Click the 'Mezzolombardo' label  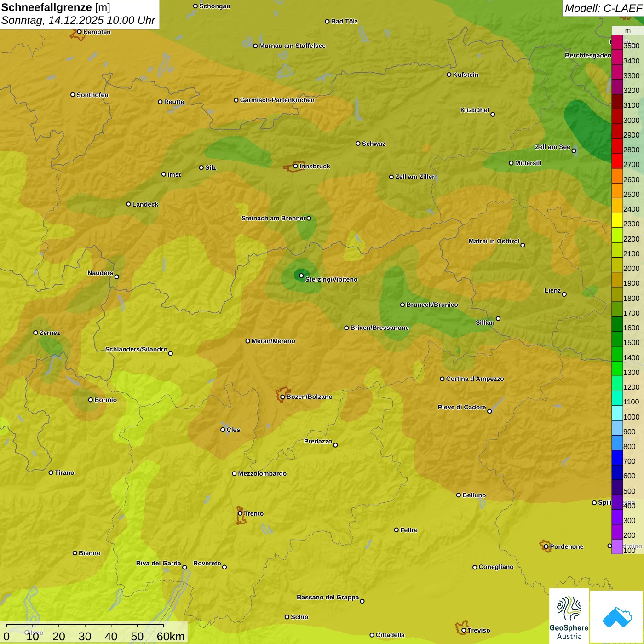pyautogui.click(x=262, y=473)
